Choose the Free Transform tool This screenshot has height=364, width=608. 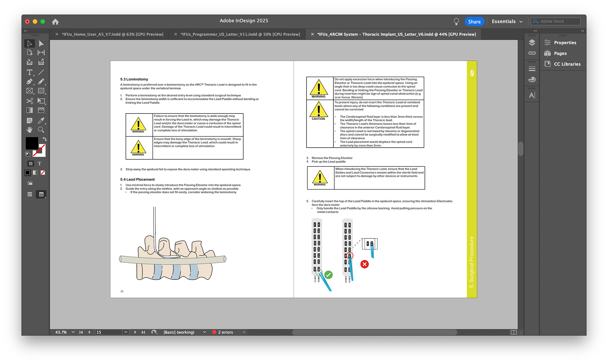click(x=41, y=101)
